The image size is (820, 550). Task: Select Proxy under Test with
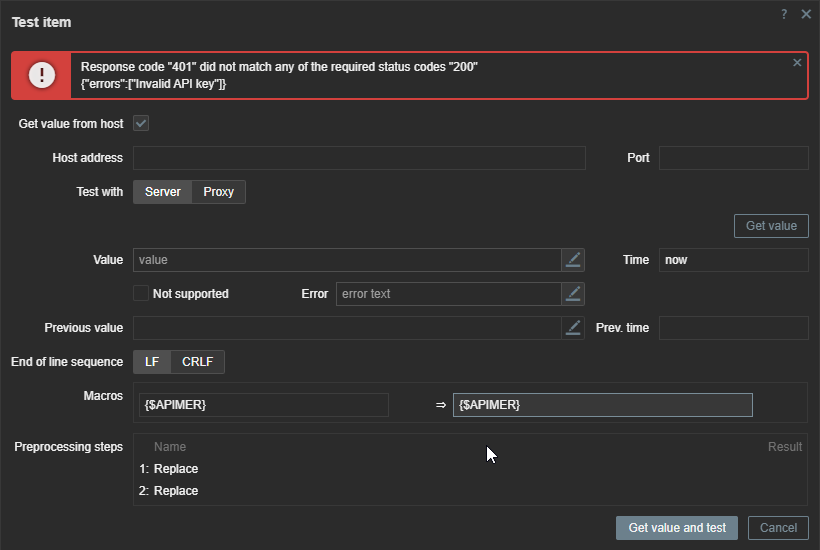coord(218,192)
